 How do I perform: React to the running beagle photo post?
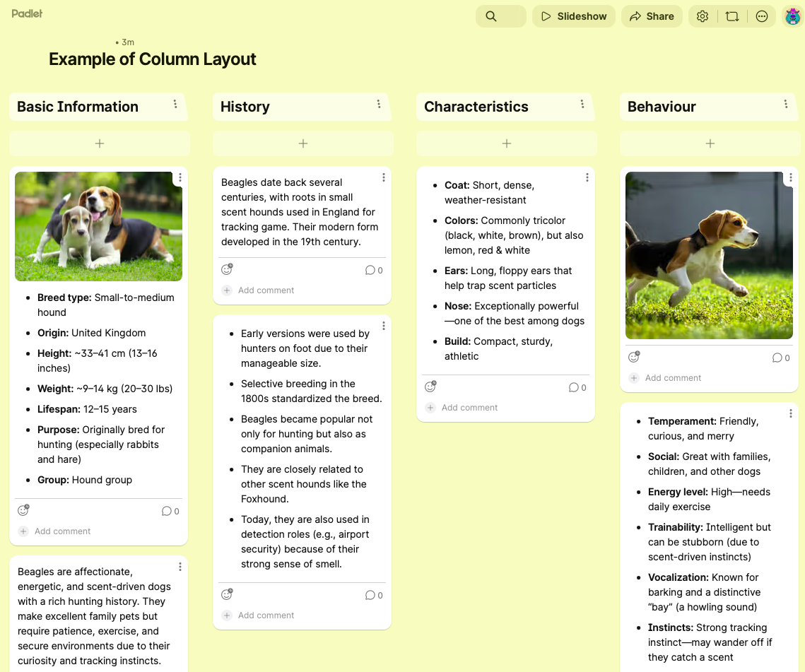[x=634, y=357]
